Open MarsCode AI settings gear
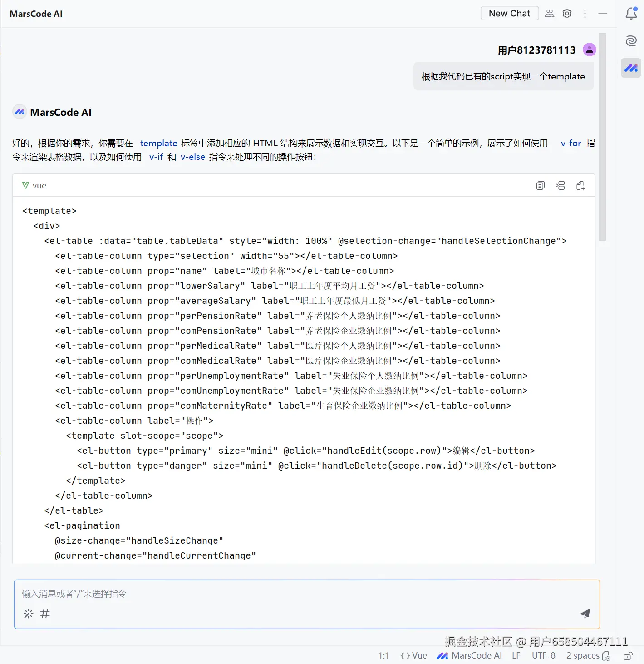The image size is (644, 664). 567,13
